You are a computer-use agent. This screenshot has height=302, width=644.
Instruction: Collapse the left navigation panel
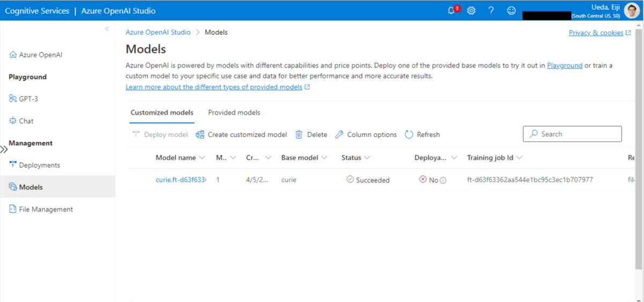click(x=107, y=28)
